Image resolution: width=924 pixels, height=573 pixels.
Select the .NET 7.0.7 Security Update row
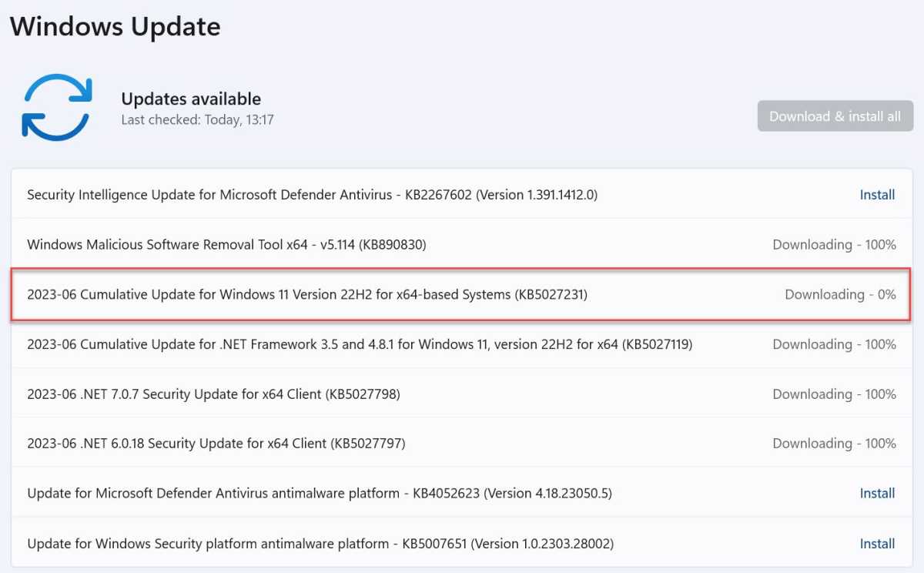click(x=213, y=394)
